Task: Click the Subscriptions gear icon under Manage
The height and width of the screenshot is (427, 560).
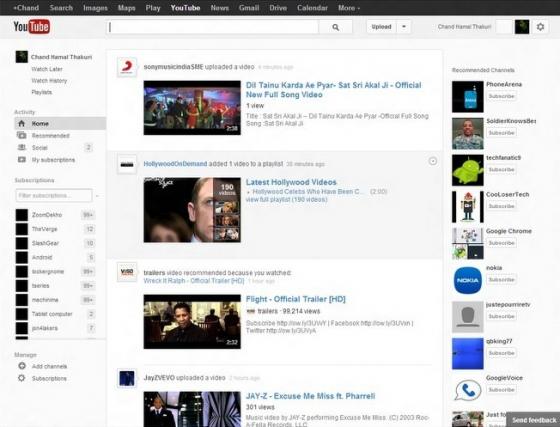Action: [x=22, y=378]
